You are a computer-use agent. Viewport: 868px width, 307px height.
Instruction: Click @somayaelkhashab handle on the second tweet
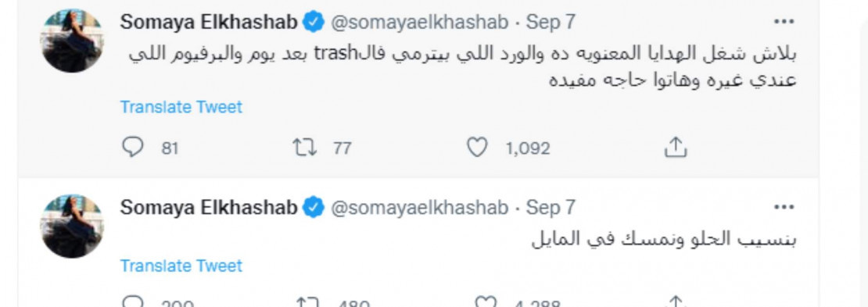pos(419,208)
